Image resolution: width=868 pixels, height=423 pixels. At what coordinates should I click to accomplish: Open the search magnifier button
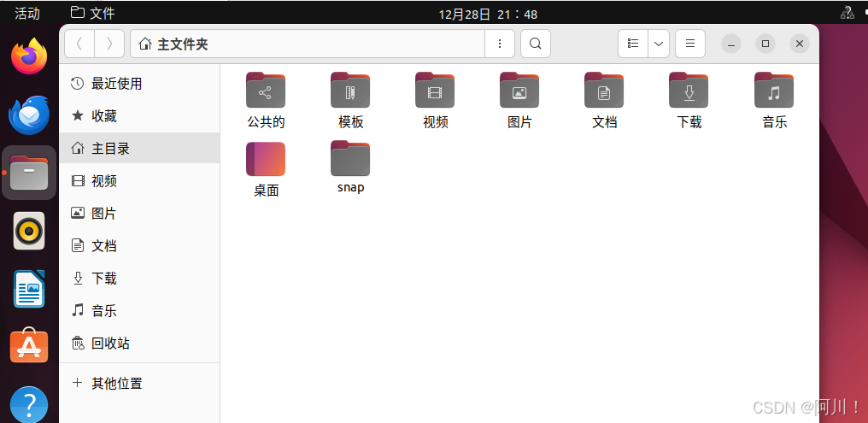point(536,44)
